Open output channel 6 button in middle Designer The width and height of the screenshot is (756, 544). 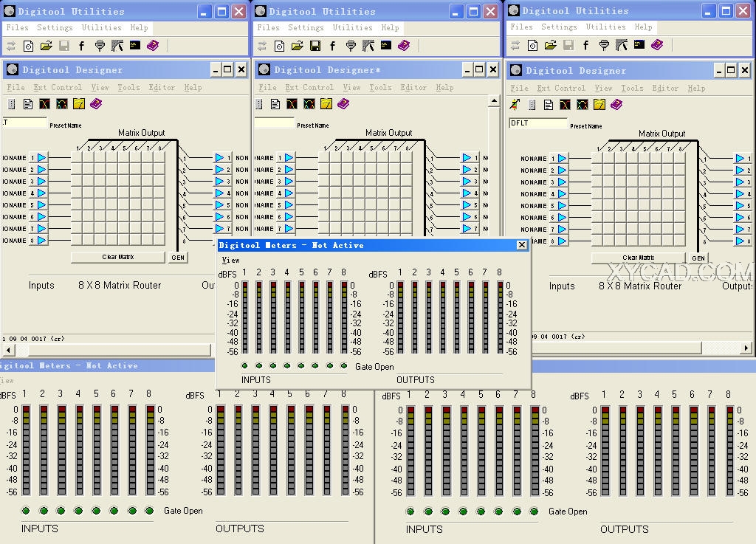pyautogui.click(x=470, y=217)
